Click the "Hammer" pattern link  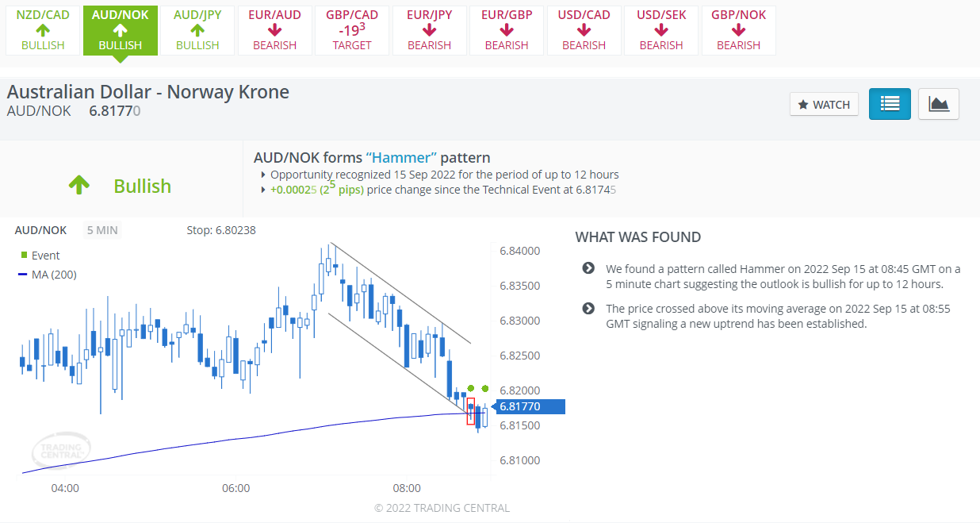click(401, 157)
